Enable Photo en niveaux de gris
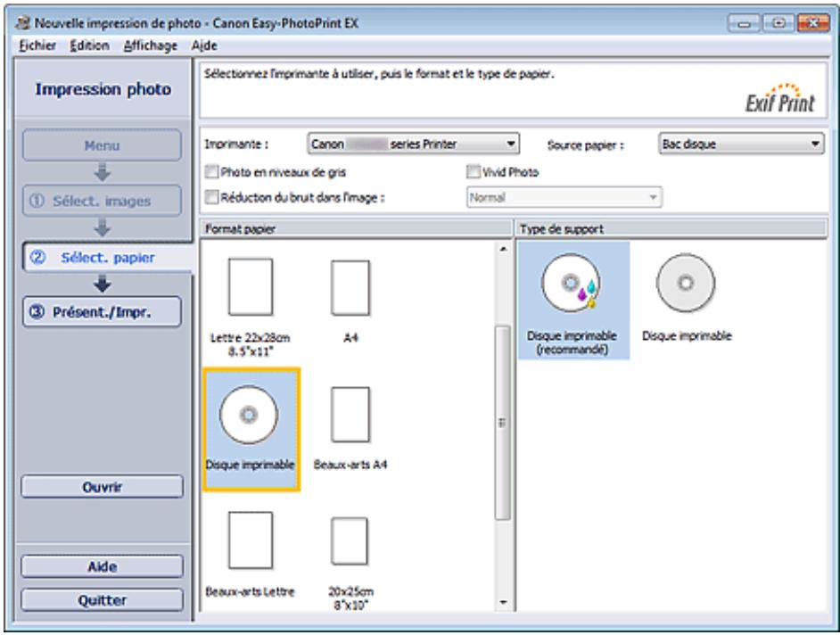The height and width of the screenshot is (635, 840). [212, 172]
